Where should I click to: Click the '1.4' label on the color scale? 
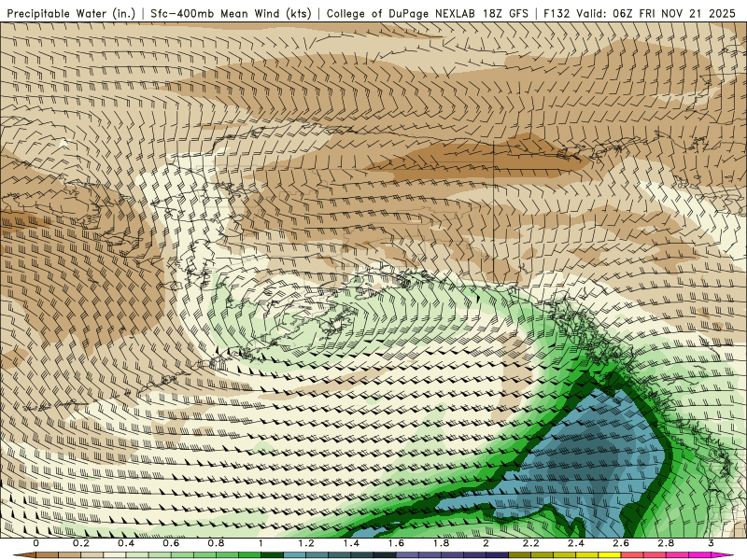351,543
